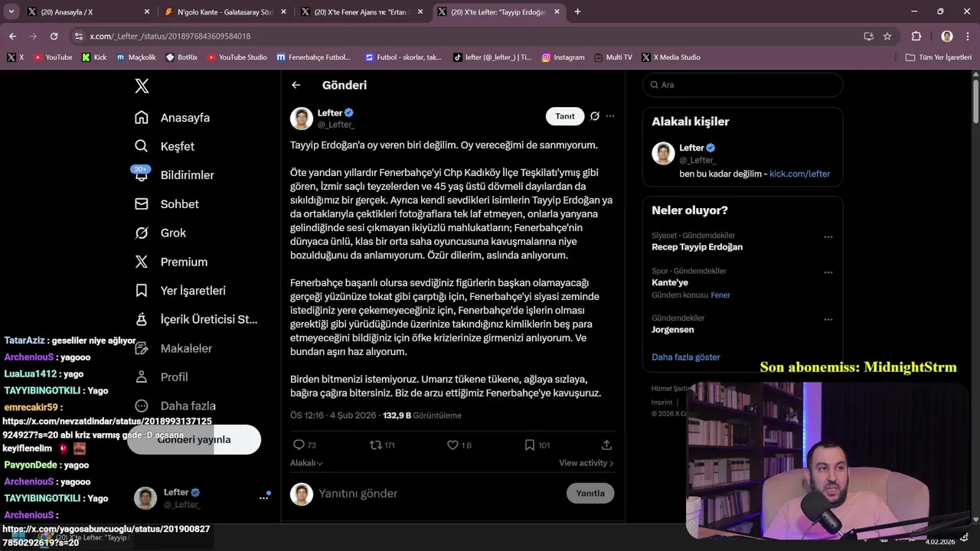980x551 pixels.
Task: Open Maçkolik bookmark
Action: (x=136, y=57)
